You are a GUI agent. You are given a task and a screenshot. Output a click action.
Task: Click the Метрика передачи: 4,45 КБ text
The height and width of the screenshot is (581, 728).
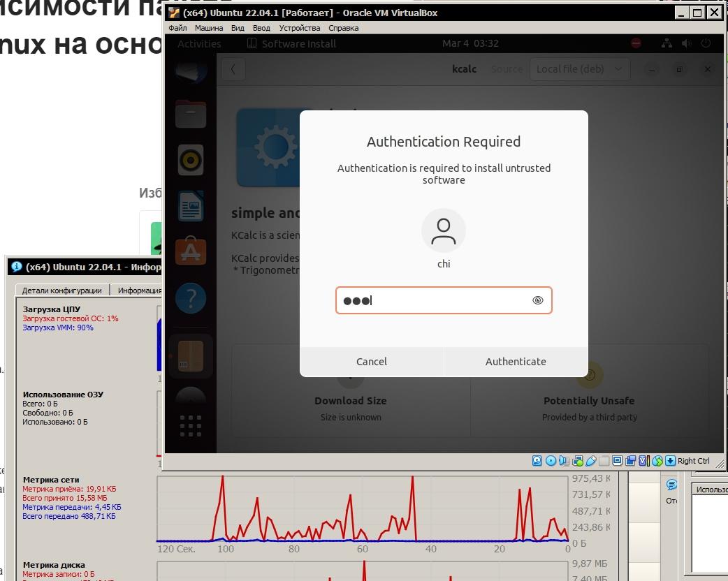pos(71,507)
